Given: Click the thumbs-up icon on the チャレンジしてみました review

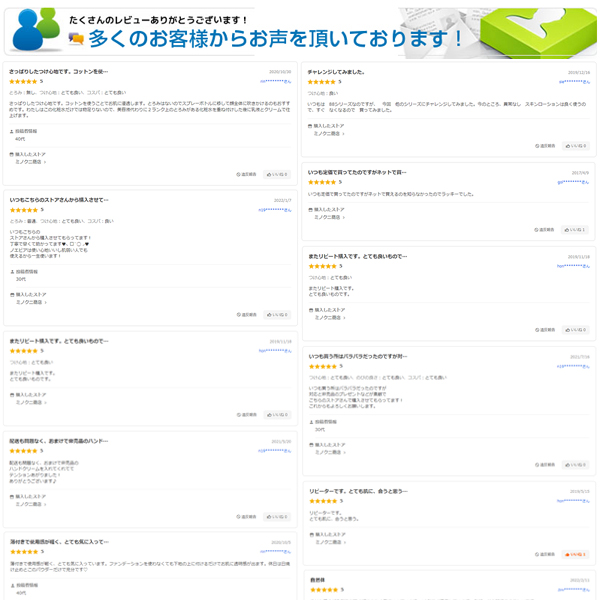Looking at the screenshot, I should (x=568, y=145).
